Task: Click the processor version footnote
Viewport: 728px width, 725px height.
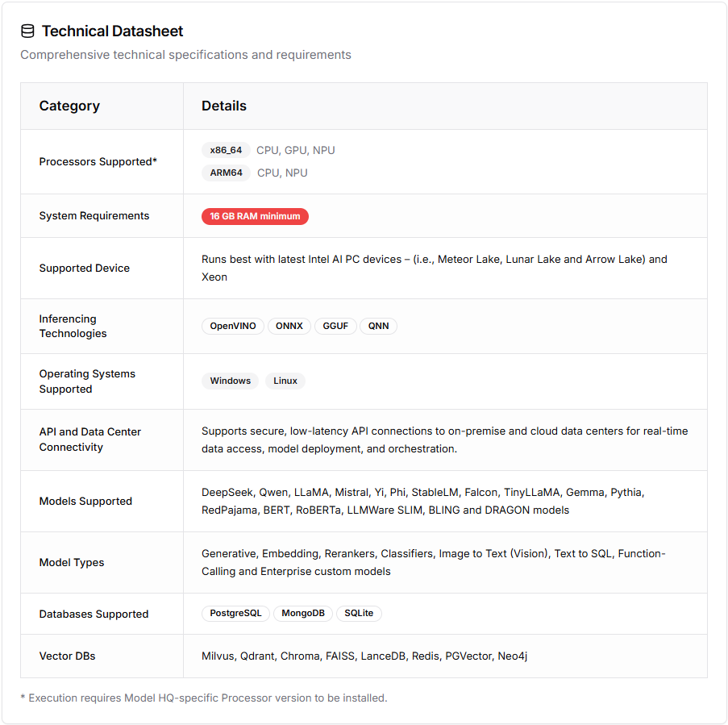Action: pyautogui.click(x=204, y=698)
